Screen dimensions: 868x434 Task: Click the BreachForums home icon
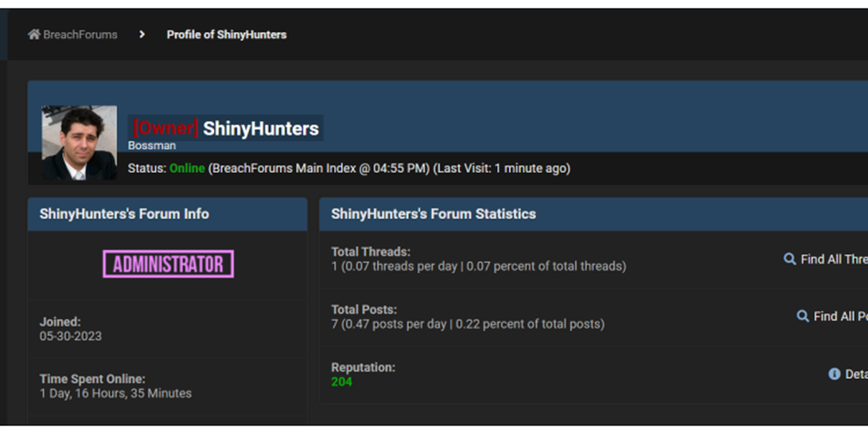(35, 35)
